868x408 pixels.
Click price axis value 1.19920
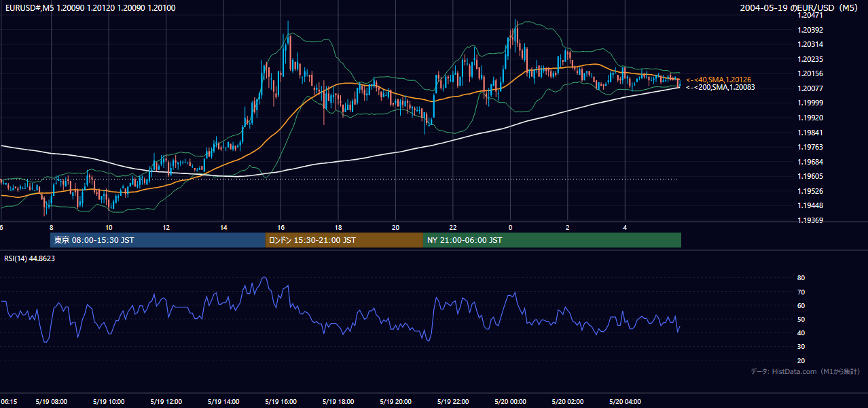810,118
